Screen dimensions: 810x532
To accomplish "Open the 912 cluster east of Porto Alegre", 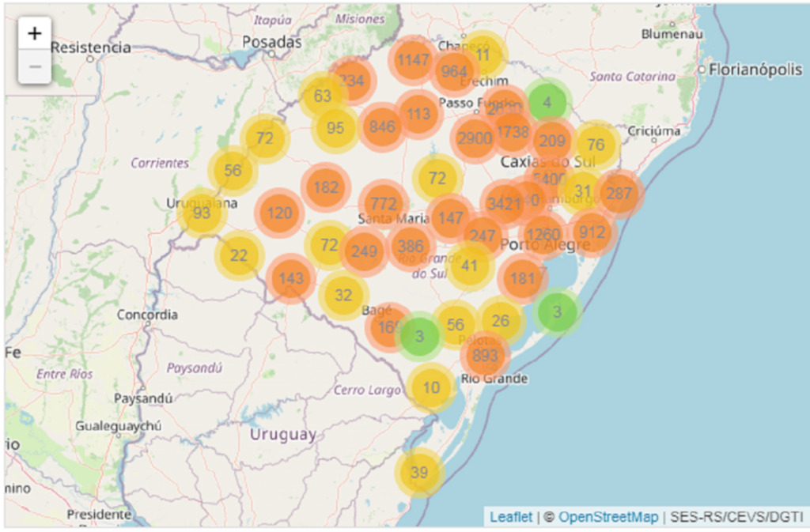I will coord(592,232).
